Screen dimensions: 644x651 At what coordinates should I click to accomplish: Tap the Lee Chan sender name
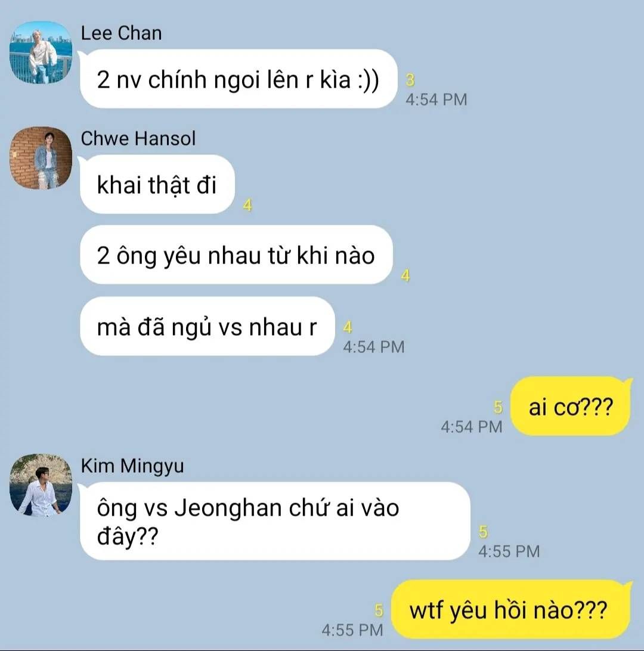coord(121,33)
